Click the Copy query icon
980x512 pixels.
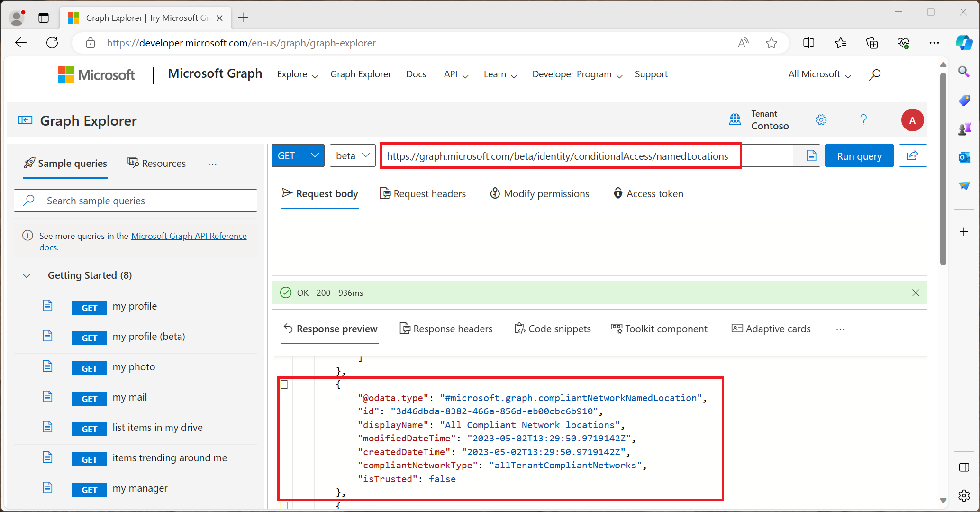811,156
